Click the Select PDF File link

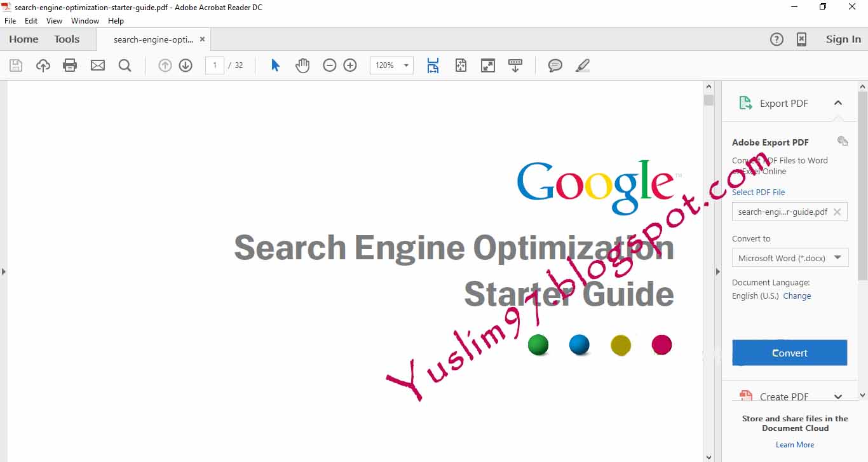coord(759,192)
